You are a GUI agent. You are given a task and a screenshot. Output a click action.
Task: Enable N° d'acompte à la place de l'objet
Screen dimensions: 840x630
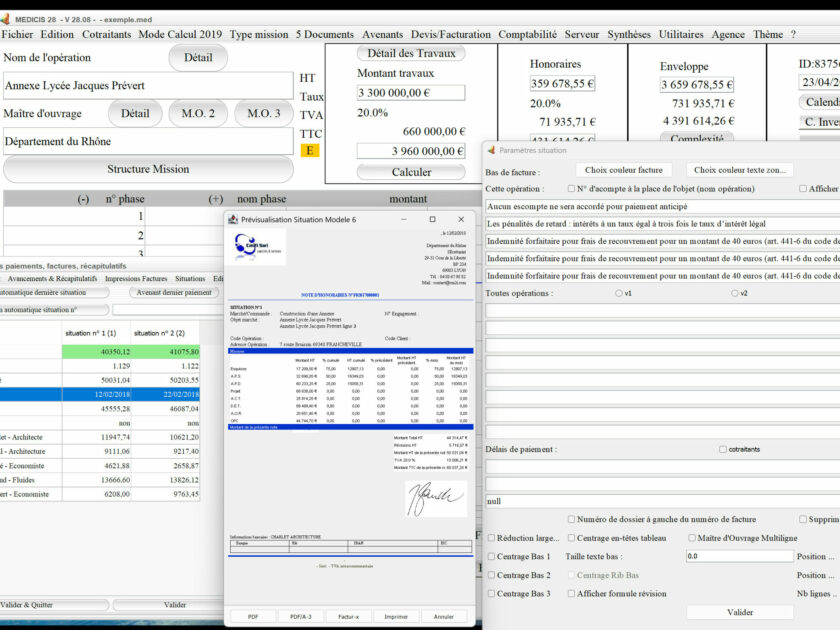click(x=571, y=189)
